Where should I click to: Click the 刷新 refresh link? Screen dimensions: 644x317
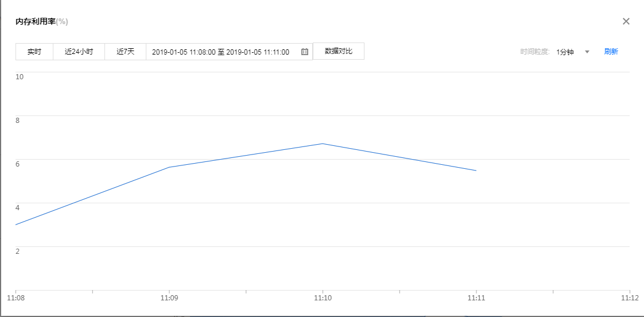coord(611,52)
